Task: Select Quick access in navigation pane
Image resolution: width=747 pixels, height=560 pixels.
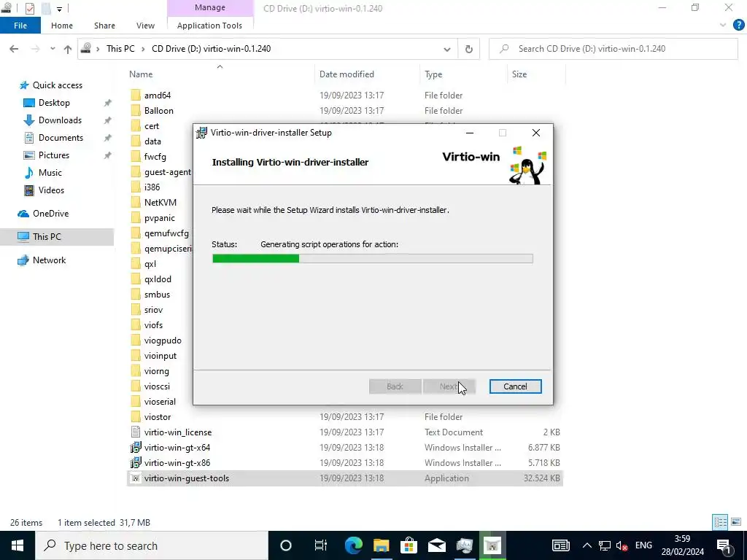Action: pos(57,85)
